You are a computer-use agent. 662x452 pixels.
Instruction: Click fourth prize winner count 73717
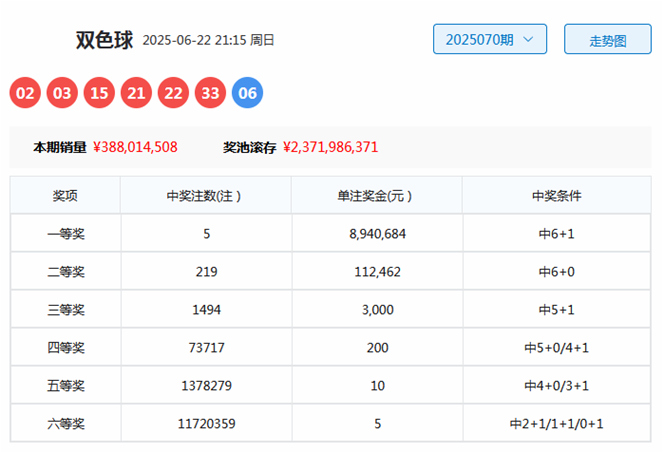[x=206, y=348]
